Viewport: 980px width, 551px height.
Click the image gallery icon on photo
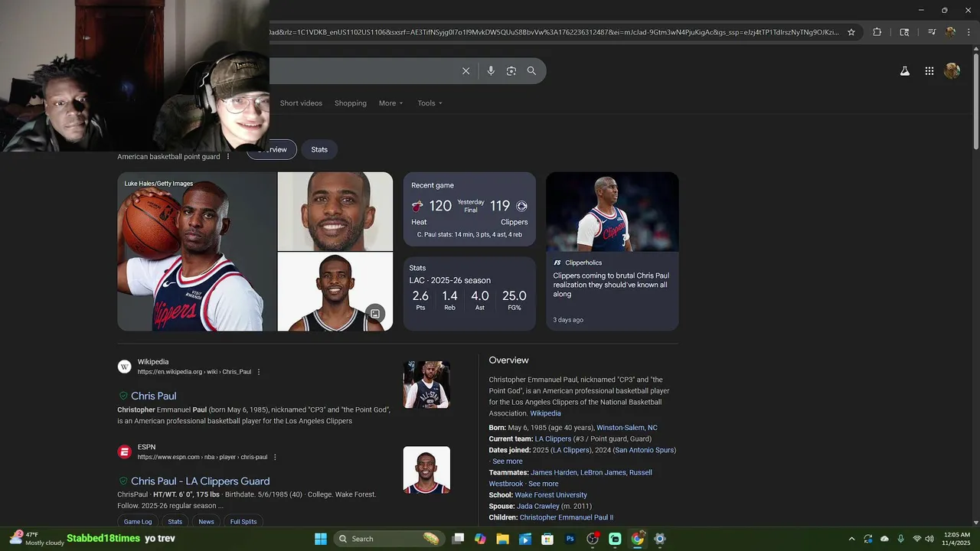375,314
